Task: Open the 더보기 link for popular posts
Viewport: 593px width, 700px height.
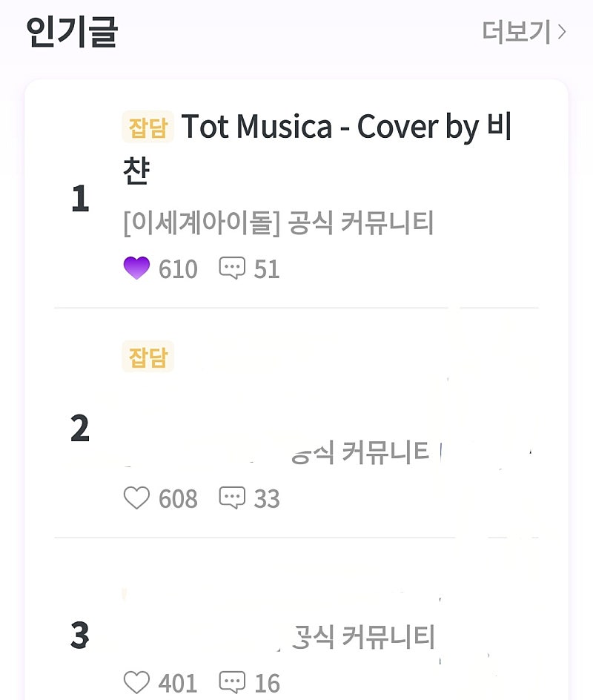Action: coord(517,32)
